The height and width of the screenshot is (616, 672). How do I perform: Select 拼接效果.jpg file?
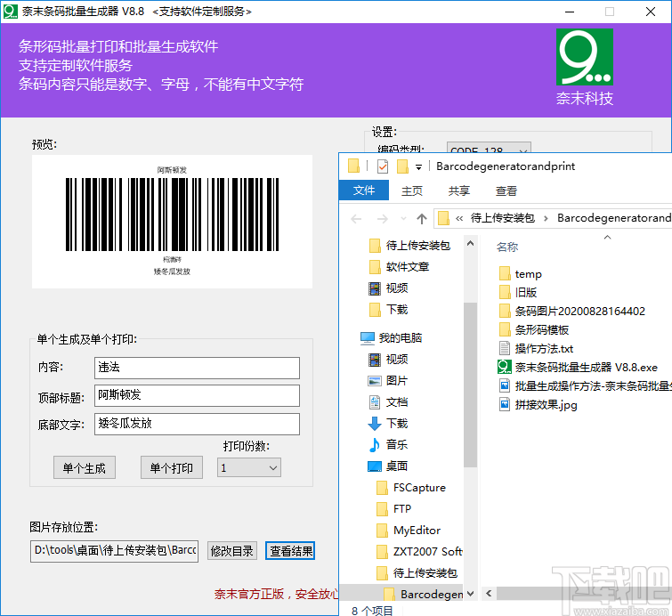click(x=538, y=405)
